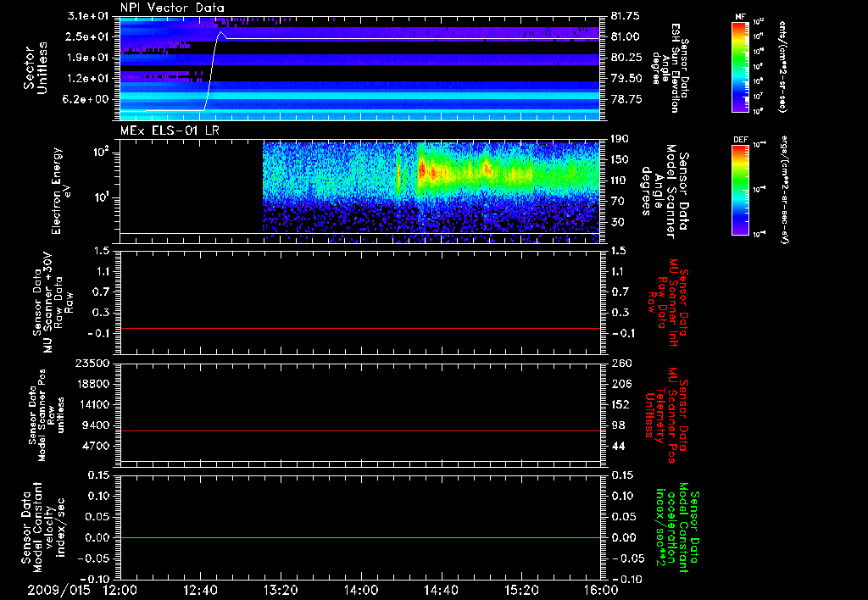
Task: Click the 79.50 elevation angle tick label
Action: click(625, 79)
